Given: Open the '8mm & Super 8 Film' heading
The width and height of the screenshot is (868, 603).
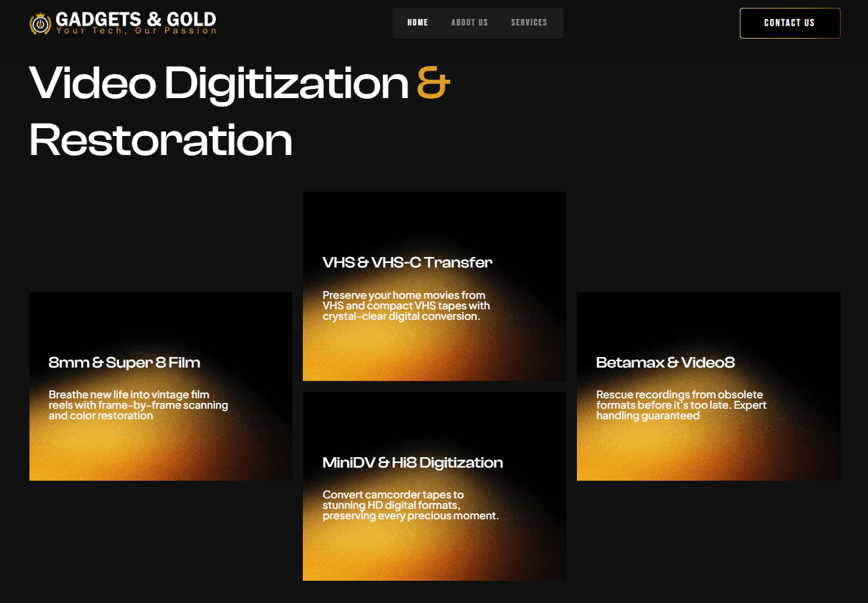Looking at the screenshot, I should [124, 362].
